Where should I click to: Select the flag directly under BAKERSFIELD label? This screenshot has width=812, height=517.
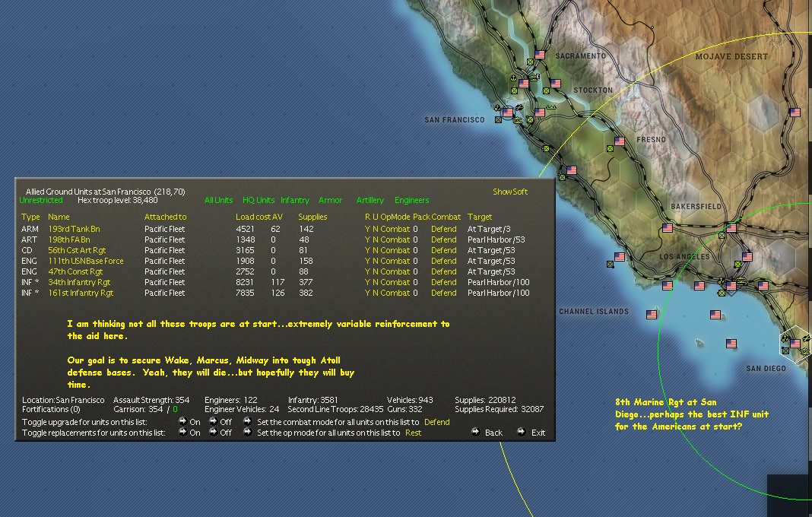(668, 228)
